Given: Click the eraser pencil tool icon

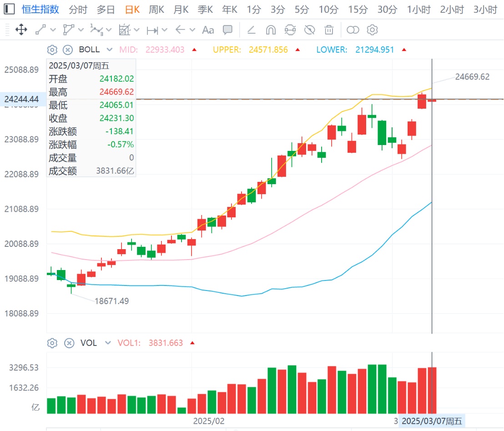Looking at the screenshot, I should (x=252, y=30).
